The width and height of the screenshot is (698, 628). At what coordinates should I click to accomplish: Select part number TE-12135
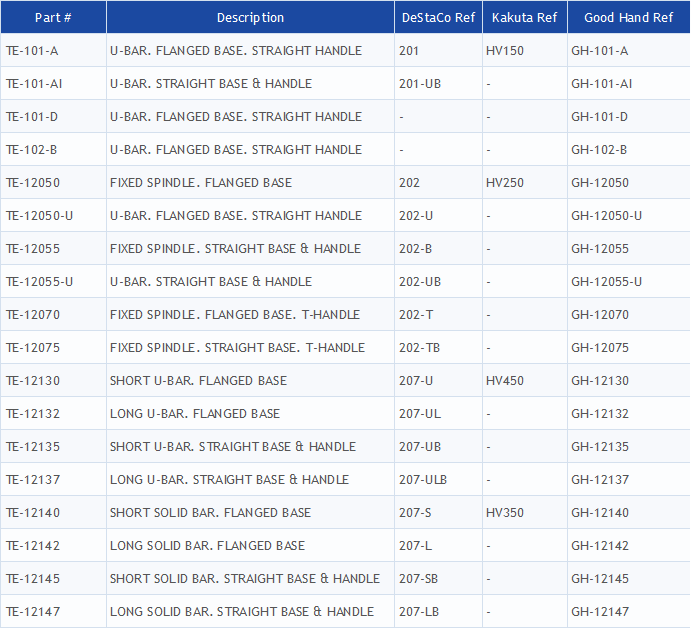(33, 446)
